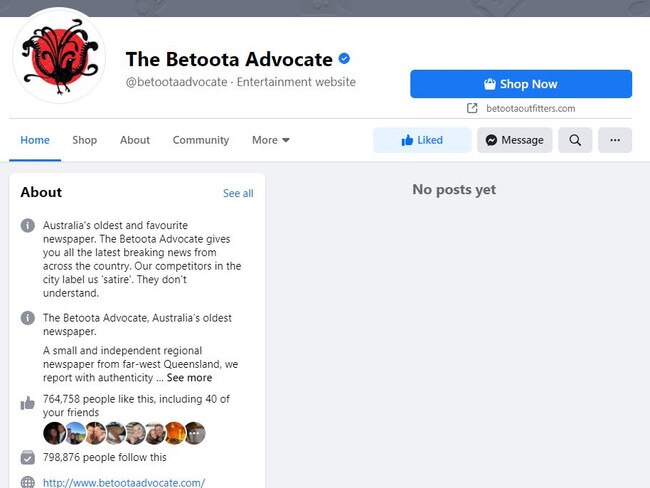650x488 pixels.
Task: Click the thumbs-up icon beside people like this
Action: point(28,403)
